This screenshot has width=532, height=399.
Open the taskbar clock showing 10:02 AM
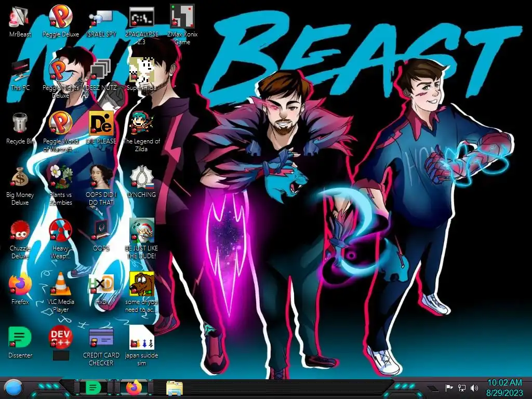tap(504, 388)
